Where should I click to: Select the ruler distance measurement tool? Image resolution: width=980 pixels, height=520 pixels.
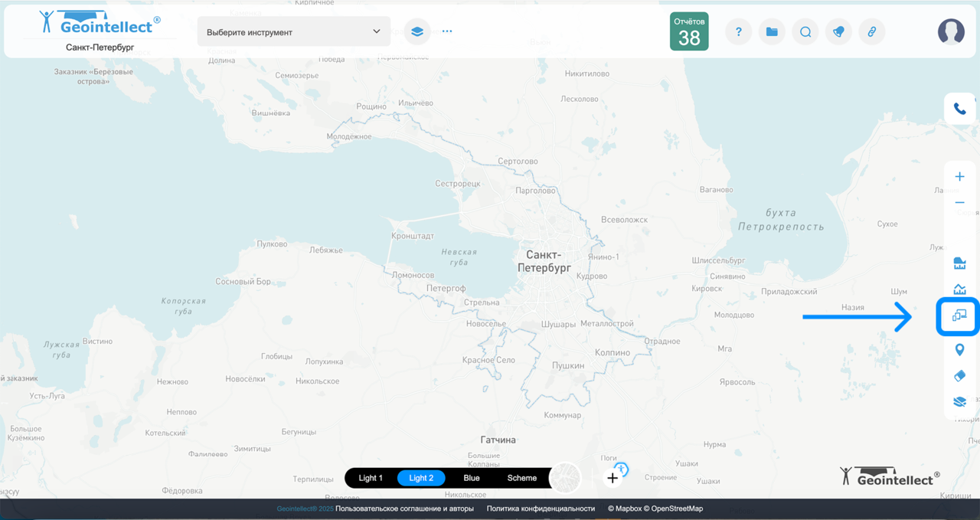(x=959, y=264)
